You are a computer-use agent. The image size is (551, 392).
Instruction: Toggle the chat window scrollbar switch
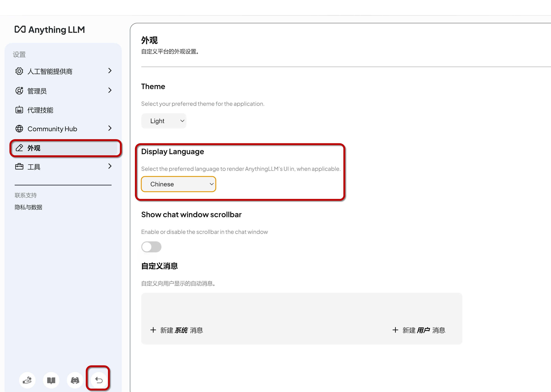(151, 247)
